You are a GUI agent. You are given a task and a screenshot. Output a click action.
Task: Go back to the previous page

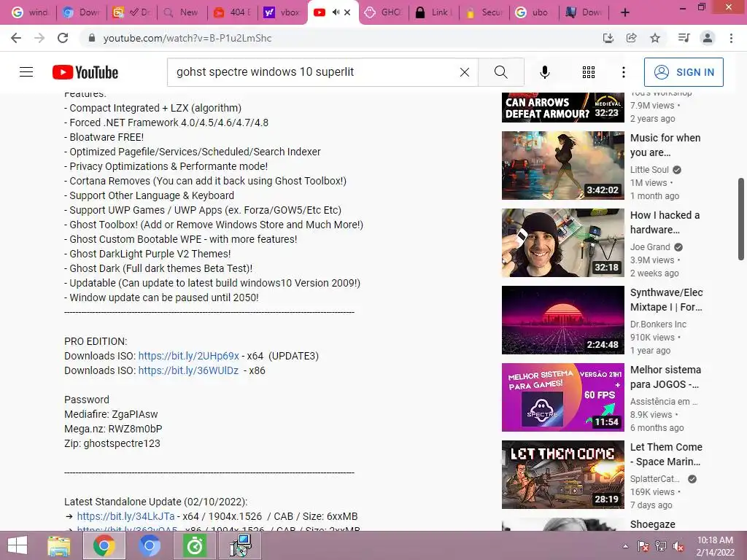click(16, 38)
